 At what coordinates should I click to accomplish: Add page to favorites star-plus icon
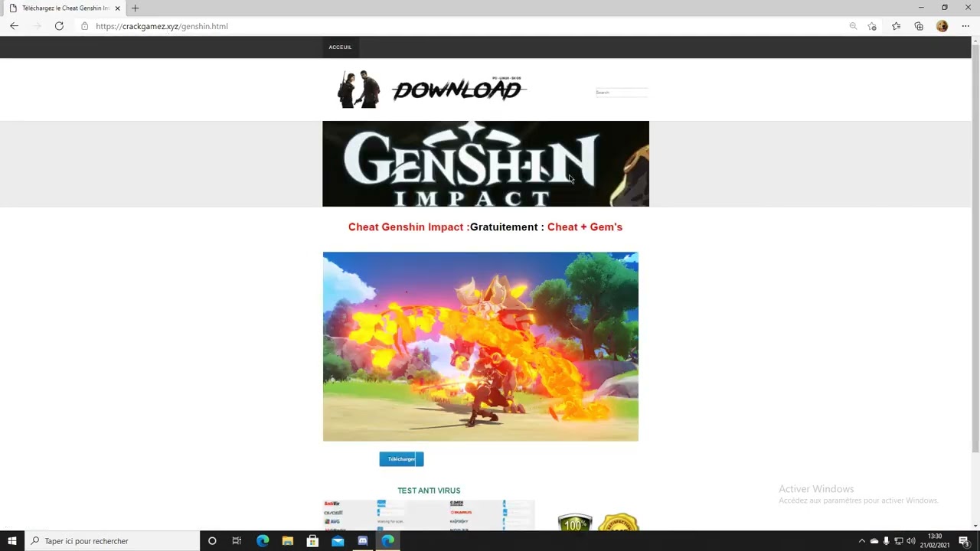point(872,26)
